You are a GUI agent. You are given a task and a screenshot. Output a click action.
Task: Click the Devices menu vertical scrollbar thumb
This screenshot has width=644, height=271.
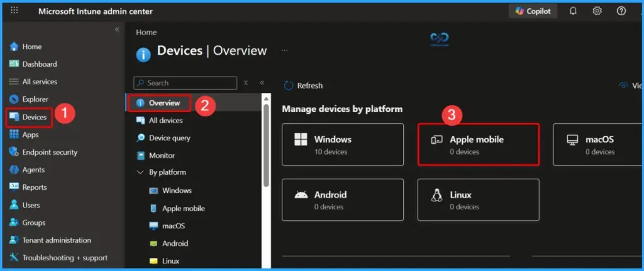tap(266, 145)
